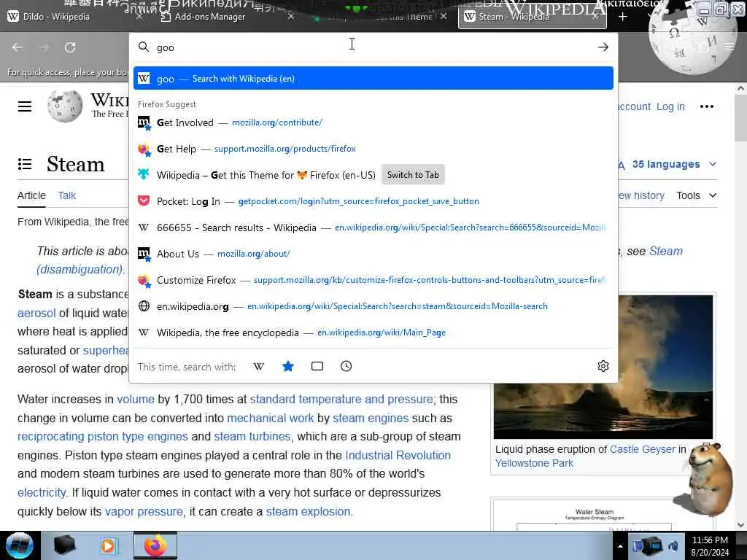Choose Get Involved mozilla.org suggestion
Viewport: 747px width, 560px height.
(373, 122)
